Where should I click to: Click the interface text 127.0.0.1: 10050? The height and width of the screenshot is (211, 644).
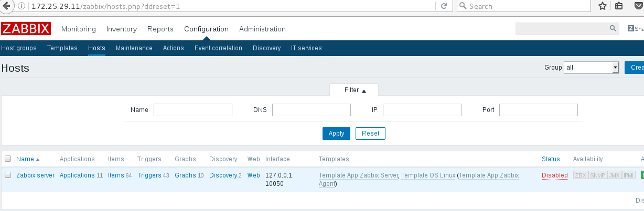[280, 180]
